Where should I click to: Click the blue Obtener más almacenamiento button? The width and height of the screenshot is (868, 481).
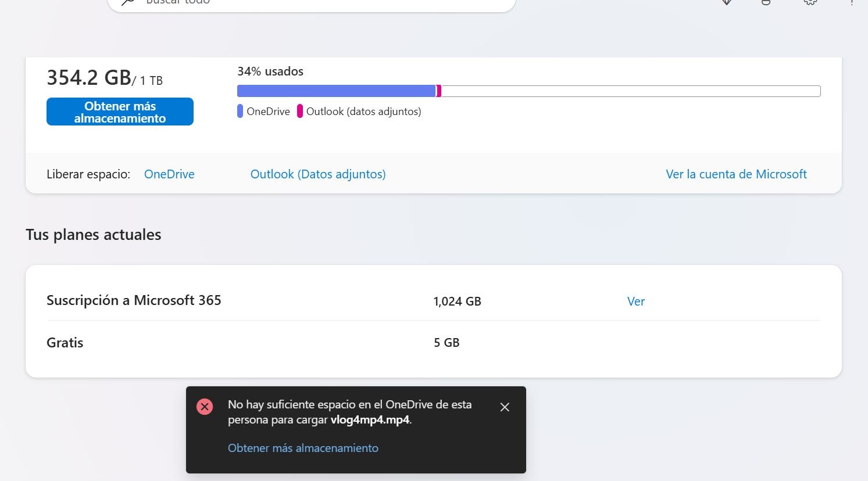tap(120, 112)
